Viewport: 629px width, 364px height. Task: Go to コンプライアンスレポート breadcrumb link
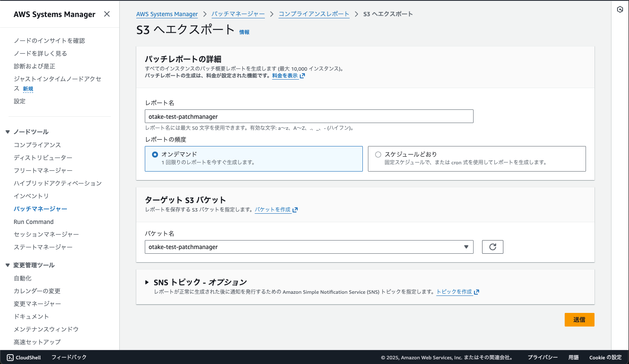pyautogui.click(x=314, y=14)
